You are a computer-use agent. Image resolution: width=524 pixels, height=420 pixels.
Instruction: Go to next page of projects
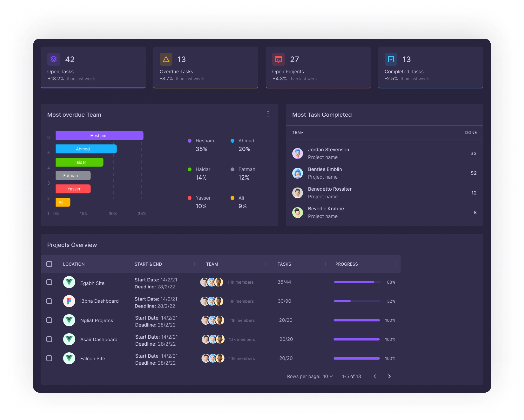coord(389,376)
